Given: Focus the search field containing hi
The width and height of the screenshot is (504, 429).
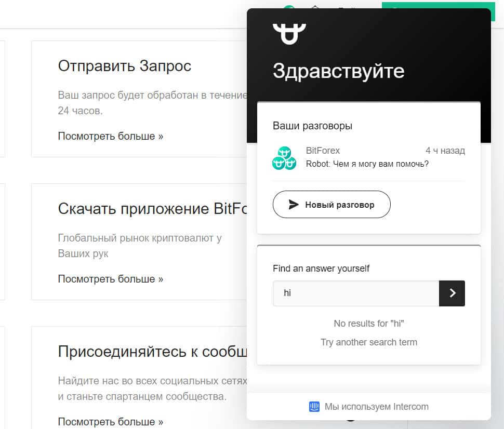Looking at the screenshot, I should tap(356, 293).
